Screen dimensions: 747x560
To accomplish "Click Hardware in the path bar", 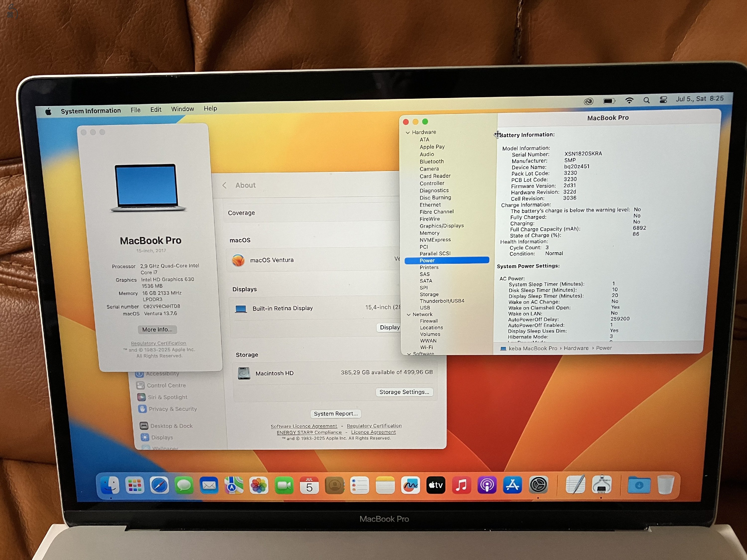I will point(576,348).
